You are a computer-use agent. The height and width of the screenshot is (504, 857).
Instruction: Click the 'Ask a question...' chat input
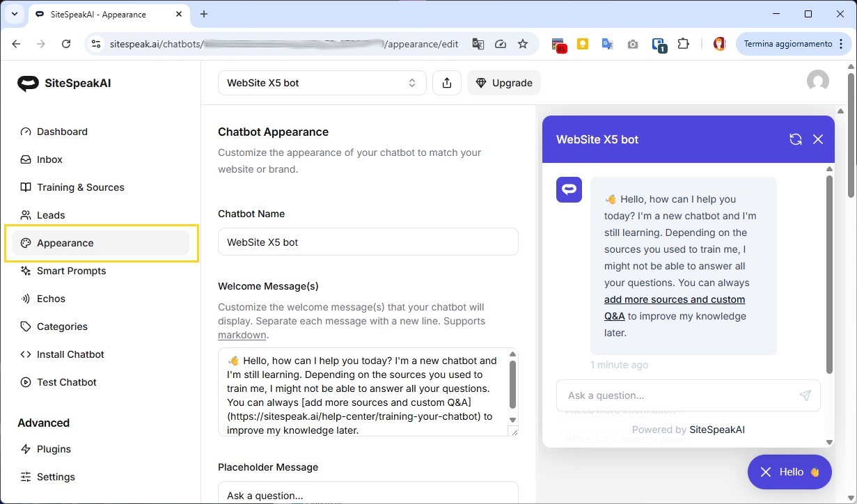point(679,395)
